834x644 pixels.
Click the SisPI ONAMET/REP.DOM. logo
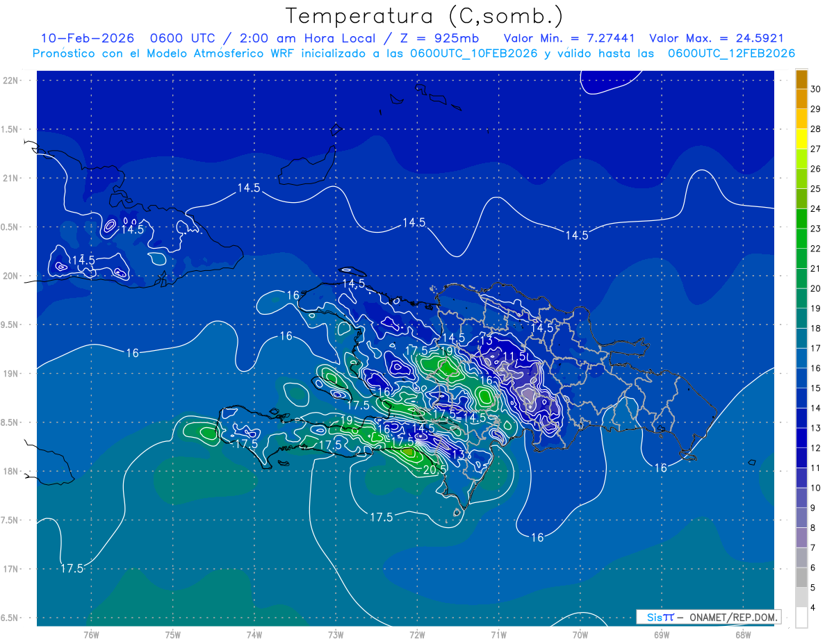point(708,617)
